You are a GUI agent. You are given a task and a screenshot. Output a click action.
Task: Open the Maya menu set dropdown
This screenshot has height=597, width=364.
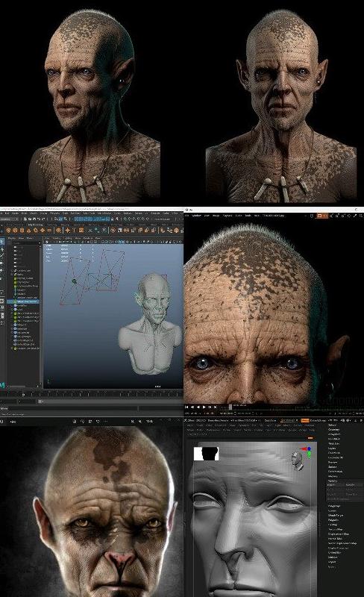(10, 219)
